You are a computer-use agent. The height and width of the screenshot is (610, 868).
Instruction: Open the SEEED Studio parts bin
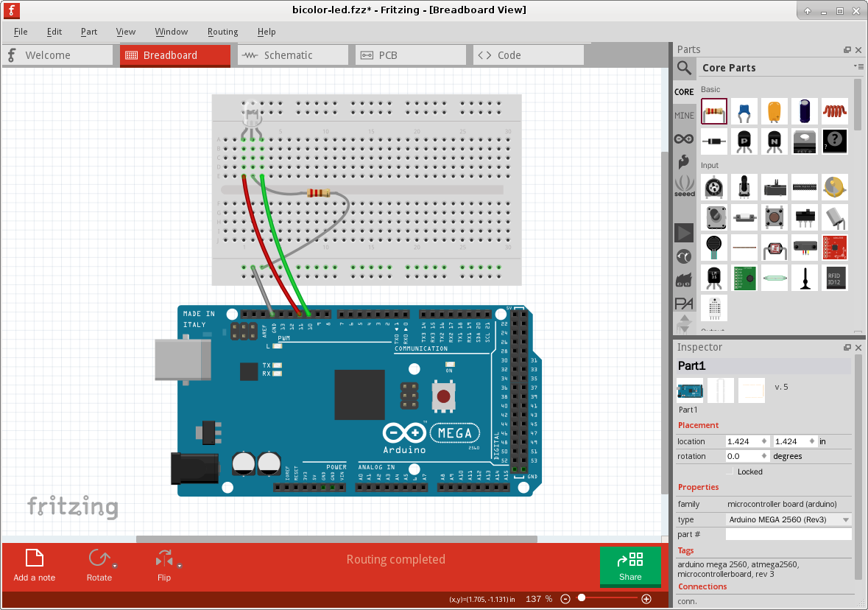[684, 187]
